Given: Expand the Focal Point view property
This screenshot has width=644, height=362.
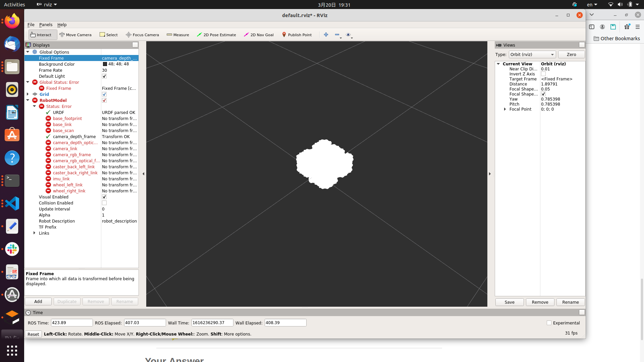Looking at the screenshot, I should coord(505,109).
